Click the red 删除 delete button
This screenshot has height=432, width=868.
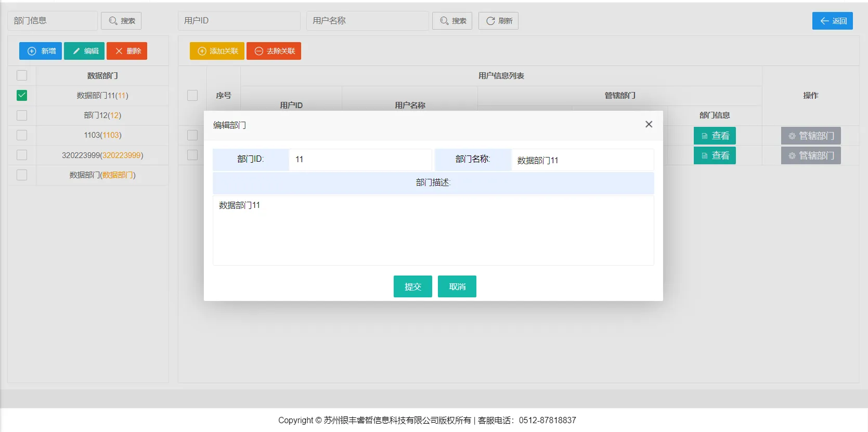point(127,51)
